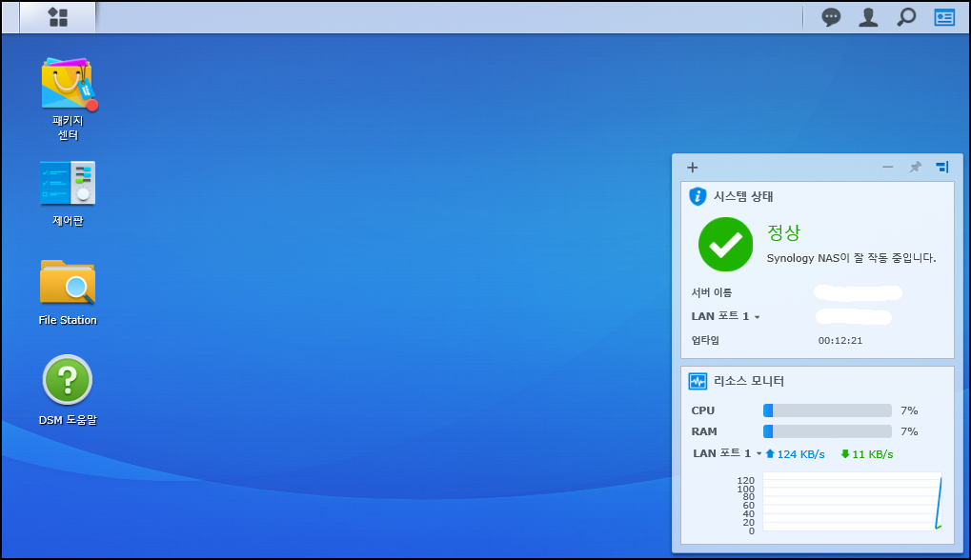Toggle the widgets panel icon in taskbar
971x560 pixels.
point(943,17)
